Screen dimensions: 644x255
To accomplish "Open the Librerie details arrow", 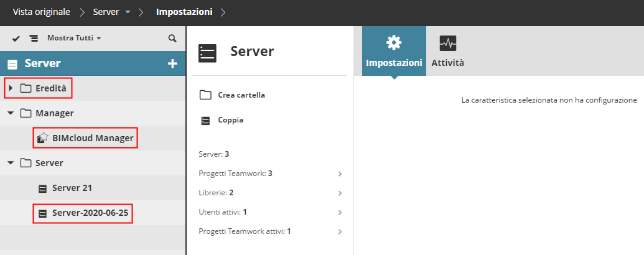I will coord(340,193).
